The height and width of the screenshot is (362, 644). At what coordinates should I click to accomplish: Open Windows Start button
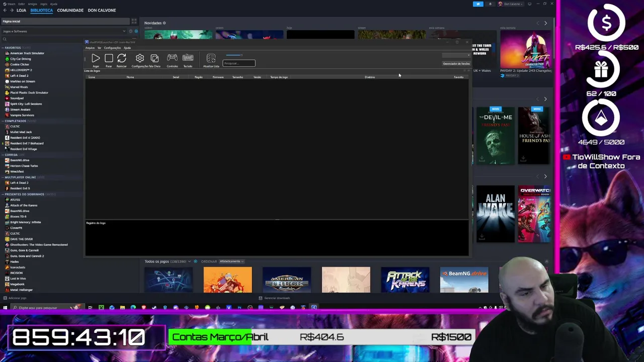(5, 307)
